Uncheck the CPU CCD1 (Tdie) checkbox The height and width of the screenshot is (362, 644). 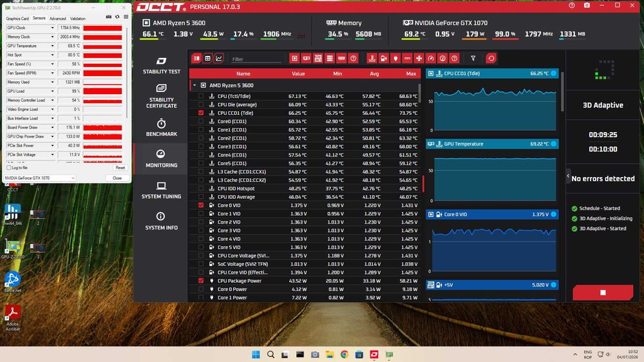(201, 113)
